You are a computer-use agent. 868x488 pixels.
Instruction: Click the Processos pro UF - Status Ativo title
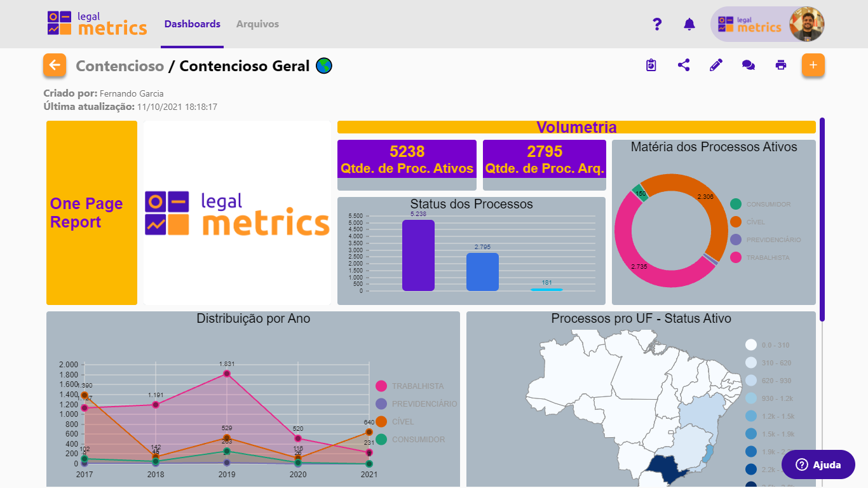(641, 318)
